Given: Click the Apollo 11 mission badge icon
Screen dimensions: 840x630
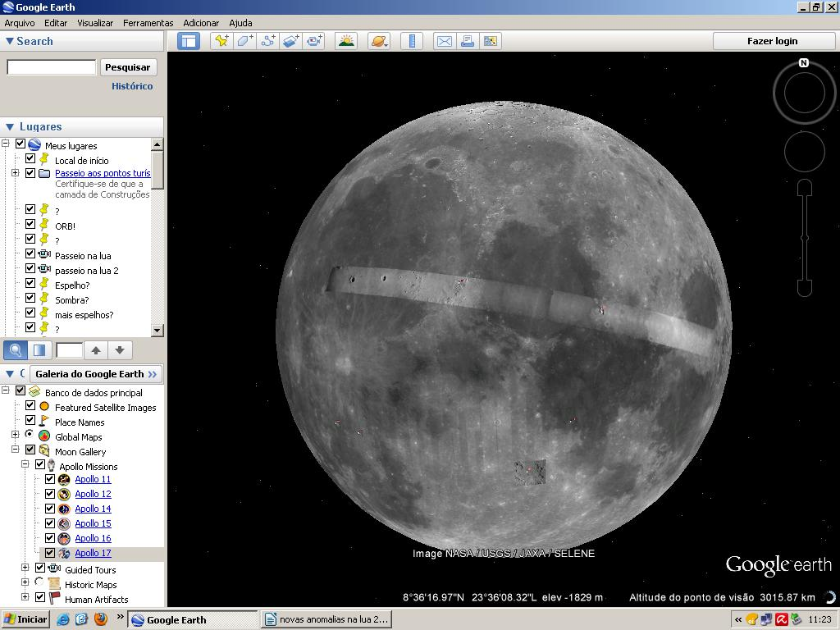Looking at the screenshot, I should tap(64, 479).
